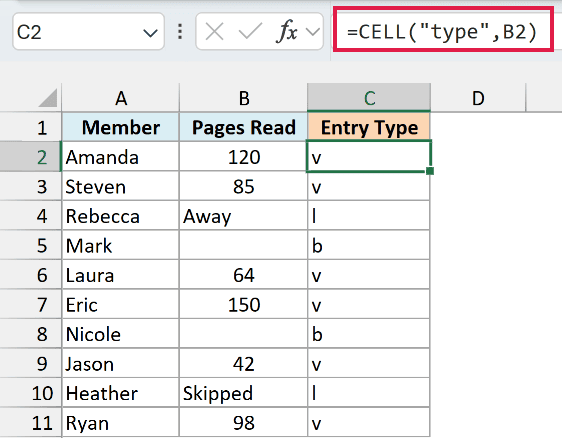Select row 11 header
Screen dimensions: 562x438
click(31, 422)
